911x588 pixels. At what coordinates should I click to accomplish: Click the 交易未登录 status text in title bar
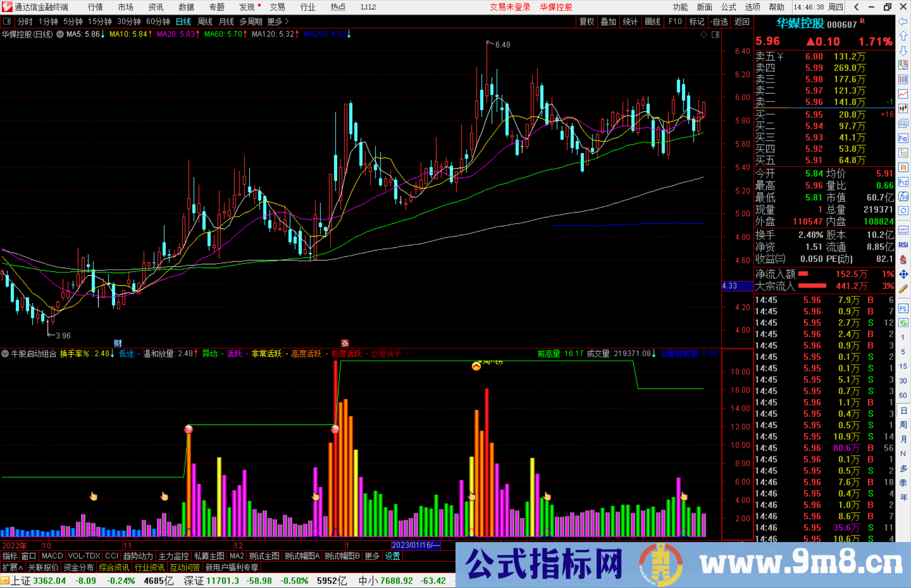[x=510, y=7]
